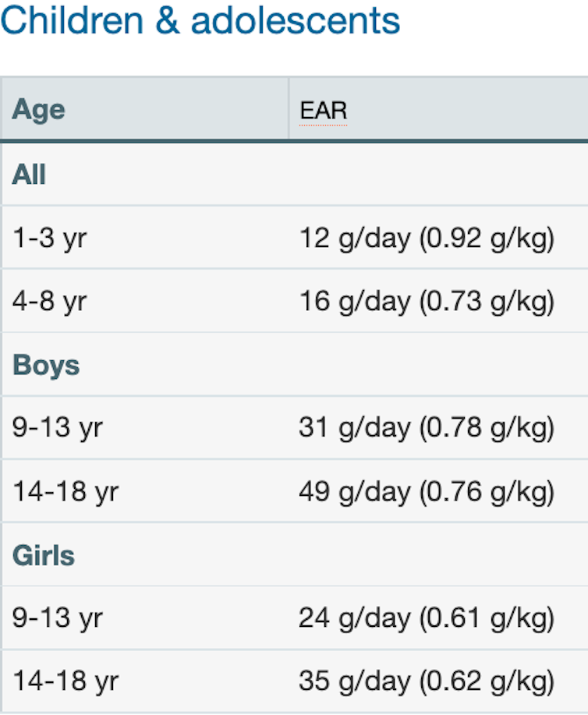Image resolution: width=588 pixels, height=715 pixels.
Task: Click the 1-3 yr age cell
Action: [49, 238]
